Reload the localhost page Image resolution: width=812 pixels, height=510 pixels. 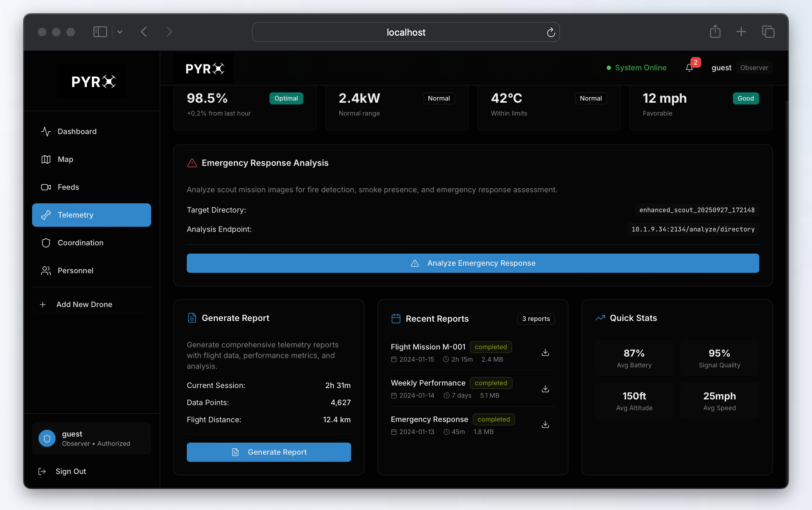point(551,32)
